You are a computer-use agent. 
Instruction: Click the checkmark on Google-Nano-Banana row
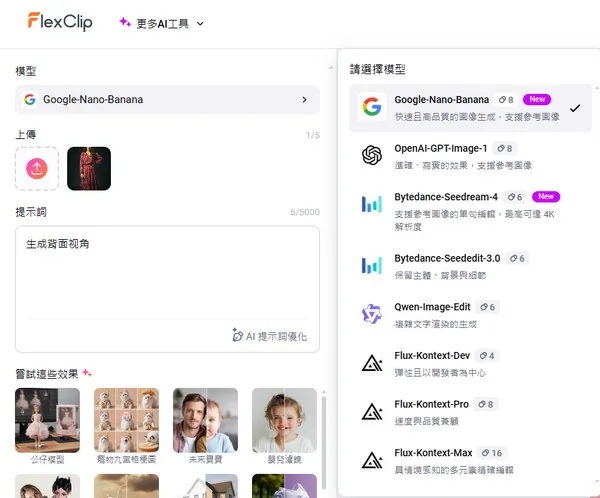click(x=574, y=108)
